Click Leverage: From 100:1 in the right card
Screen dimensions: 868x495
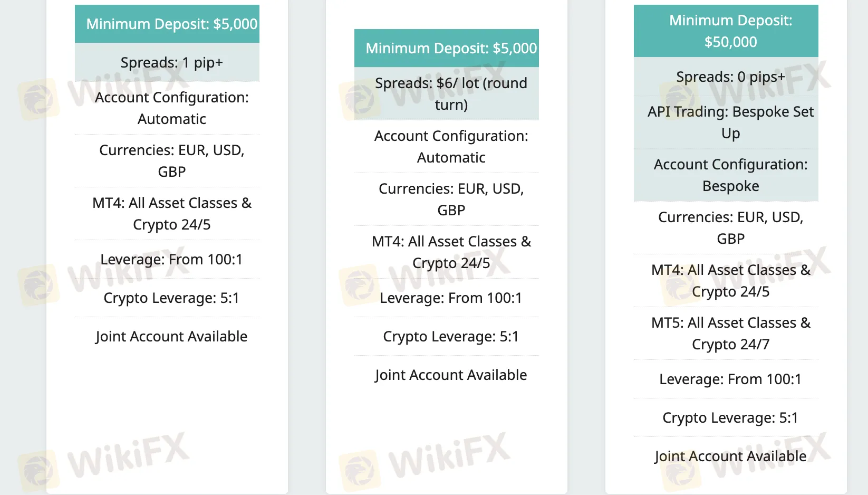tap(730, 379)
